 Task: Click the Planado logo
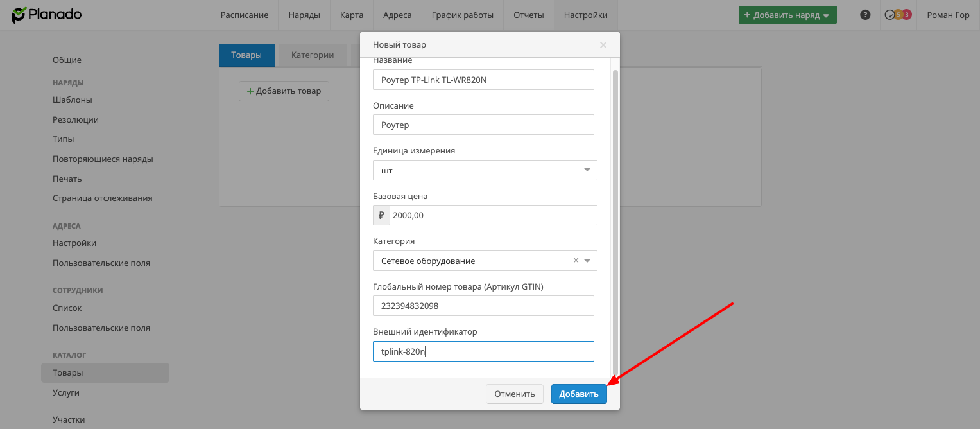click(x=47, y=15)
